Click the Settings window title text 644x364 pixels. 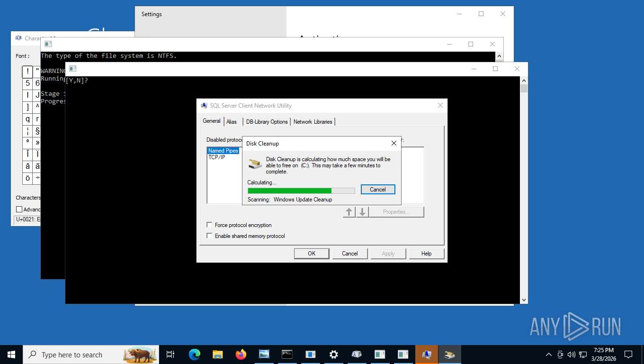pyautogui.click(x=152, y=14)
